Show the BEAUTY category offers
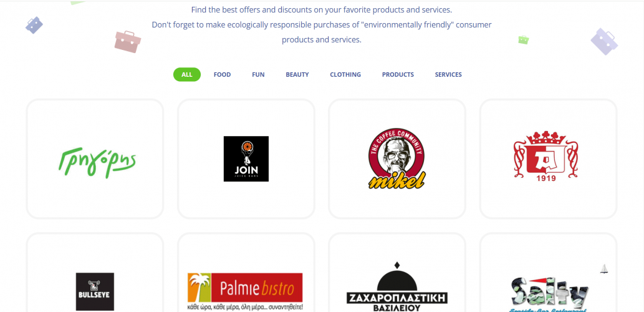Viewport: 644px width, 312px height. click(x=297, y=74)
